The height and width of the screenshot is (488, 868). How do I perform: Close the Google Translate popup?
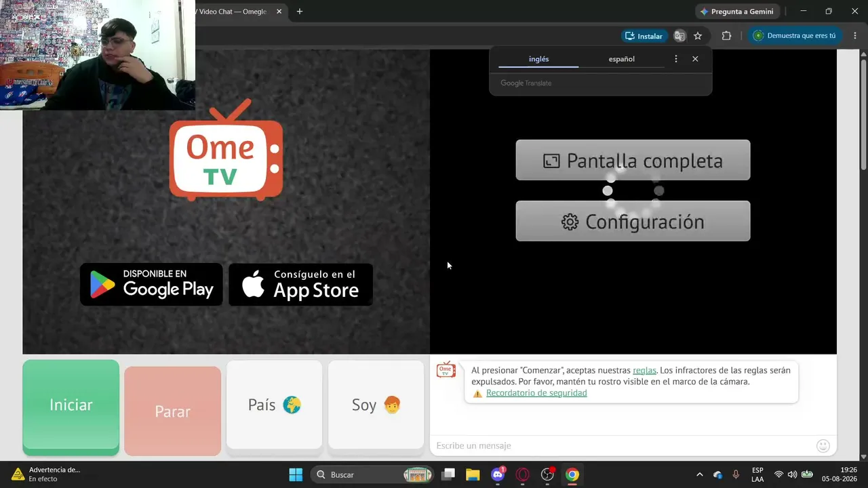coord(695,59)
